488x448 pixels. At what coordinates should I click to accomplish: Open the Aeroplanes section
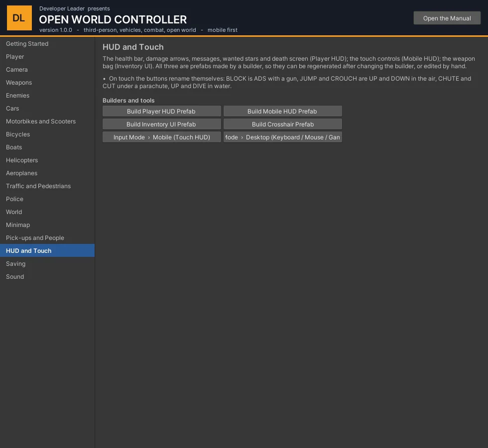click(x=47, y=173)
